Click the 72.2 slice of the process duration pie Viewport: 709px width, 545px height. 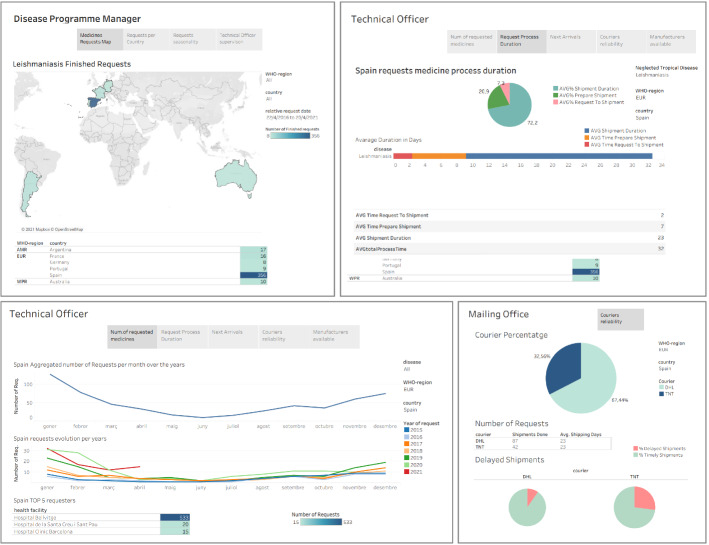[x=514, y=111]
